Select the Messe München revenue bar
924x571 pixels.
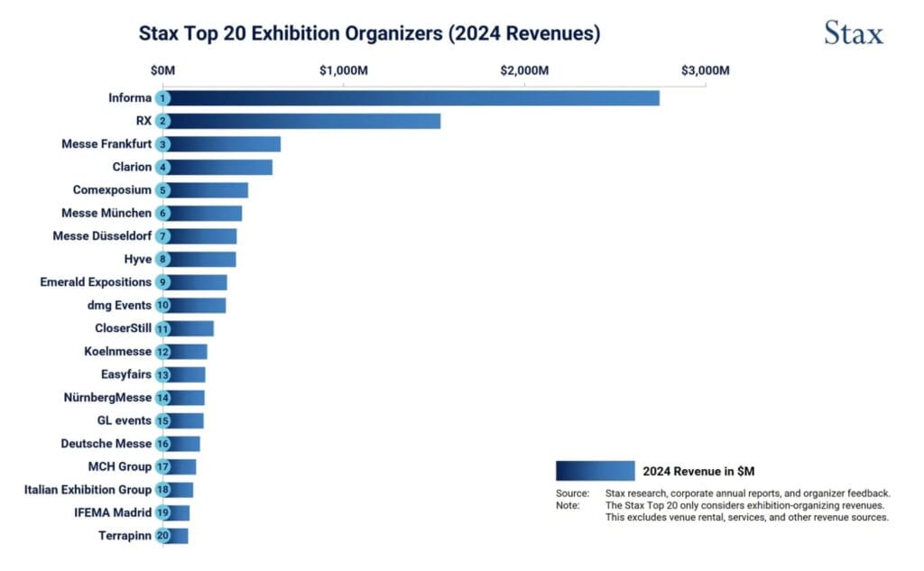point(203,213)
